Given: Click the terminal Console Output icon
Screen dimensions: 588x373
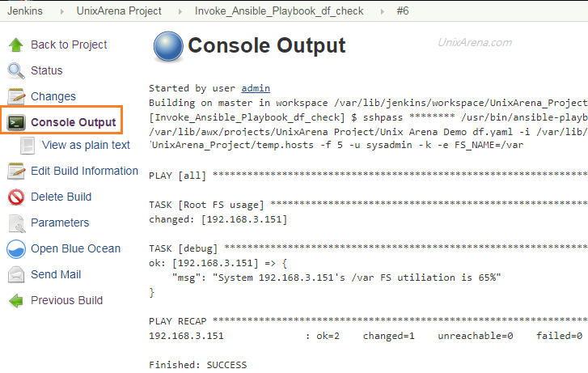Looking at the screenshot, I should [x=16, y=122].
